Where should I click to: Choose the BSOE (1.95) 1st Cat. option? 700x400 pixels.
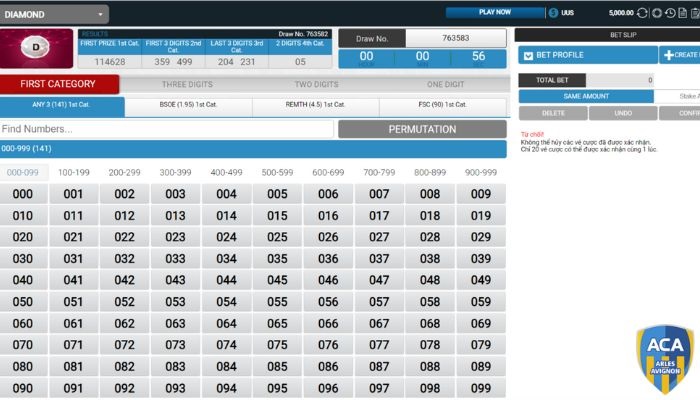coord(188,105)
